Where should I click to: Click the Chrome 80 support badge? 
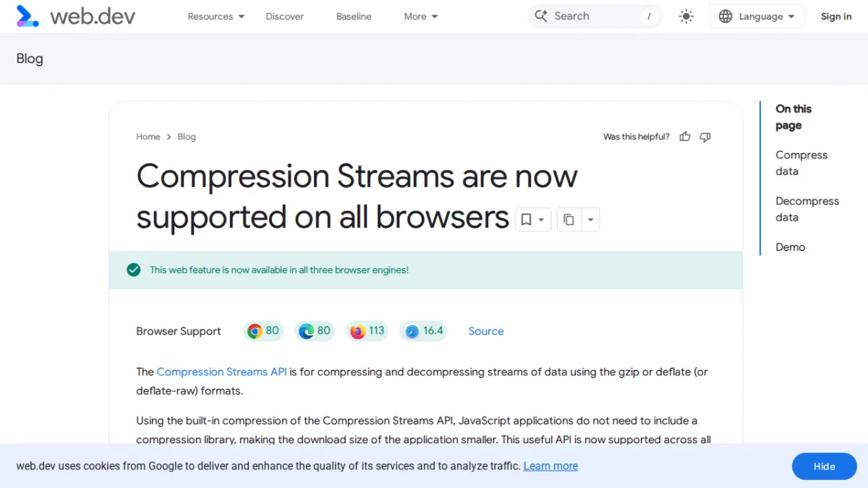pos(263,331)
